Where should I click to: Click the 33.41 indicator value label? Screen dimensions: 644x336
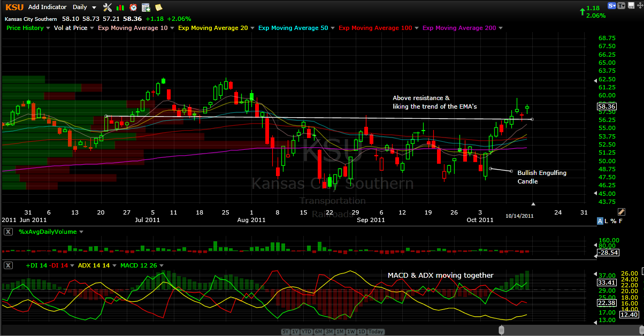(606, 282)
